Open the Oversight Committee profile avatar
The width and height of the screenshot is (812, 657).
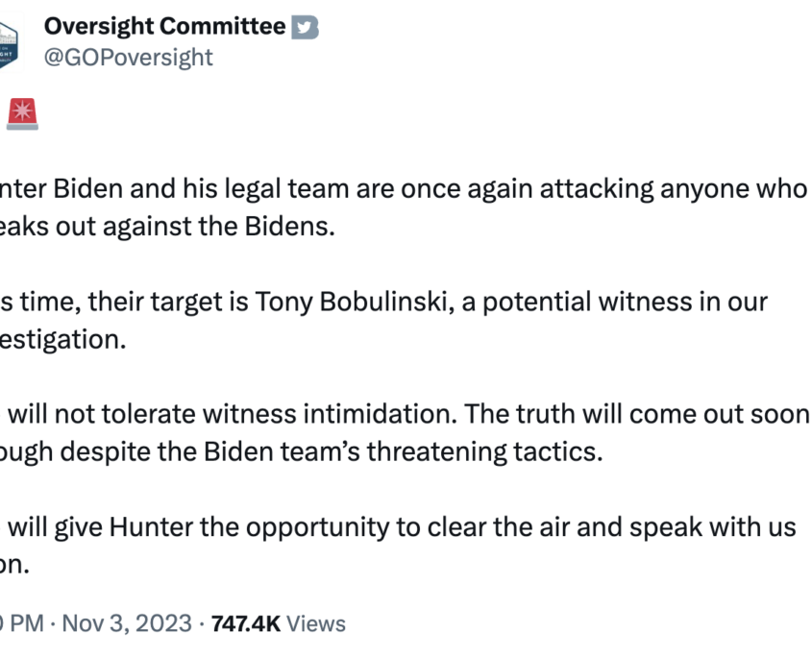[x=9, y=44]
